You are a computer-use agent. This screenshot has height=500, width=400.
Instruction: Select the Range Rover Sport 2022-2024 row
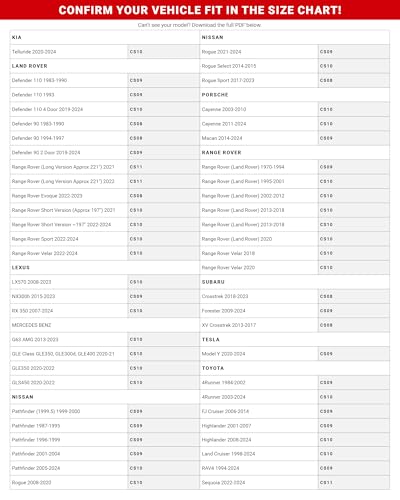[105, 239]
